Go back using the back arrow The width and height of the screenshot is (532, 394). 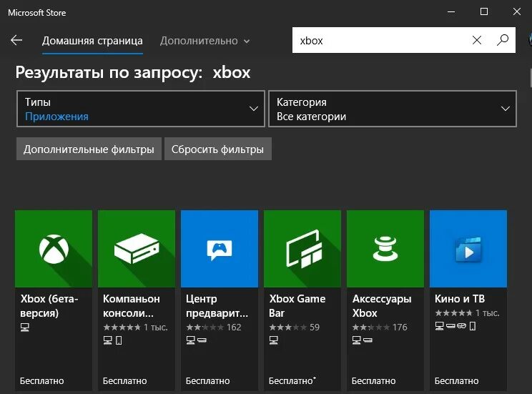point(16,40)
